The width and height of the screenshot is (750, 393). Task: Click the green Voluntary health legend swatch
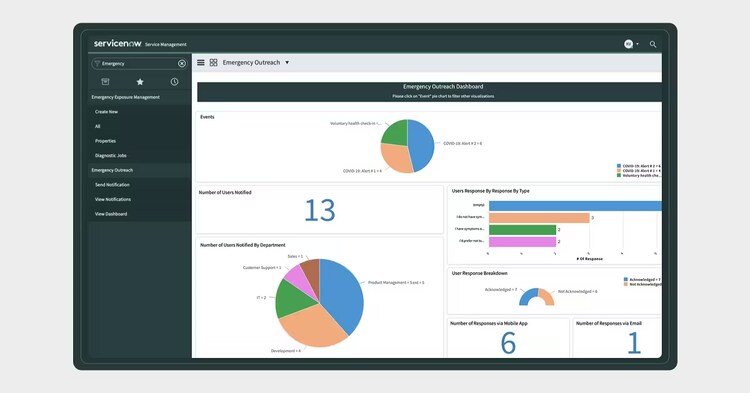619,175
